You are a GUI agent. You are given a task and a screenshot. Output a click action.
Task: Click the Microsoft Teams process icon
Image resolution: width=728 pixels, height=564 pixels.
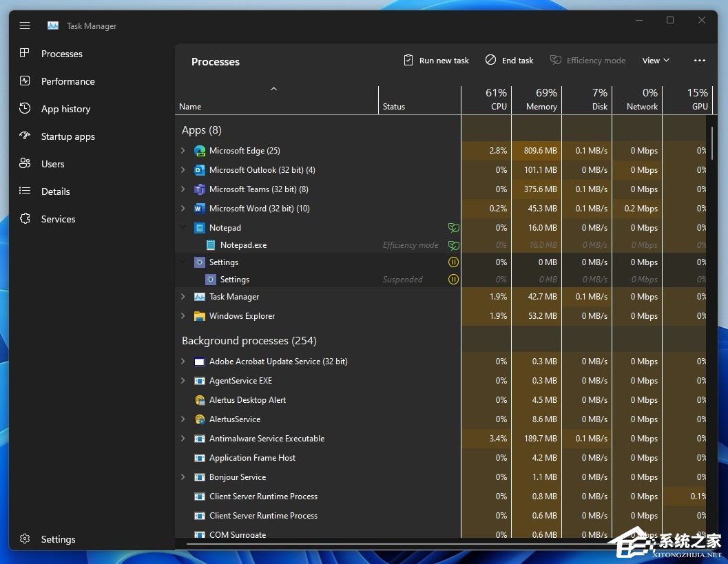pyautogui.click(x=200, y=189)
